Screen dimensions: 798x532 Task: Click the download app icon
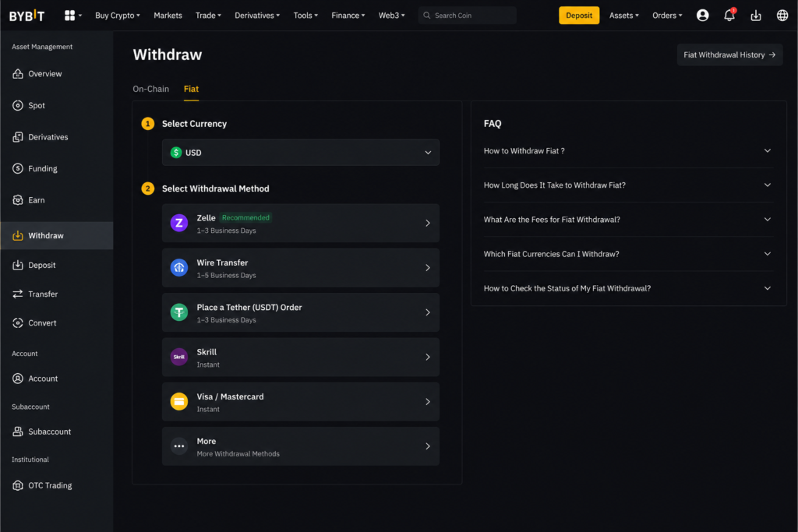coord(756,16)
